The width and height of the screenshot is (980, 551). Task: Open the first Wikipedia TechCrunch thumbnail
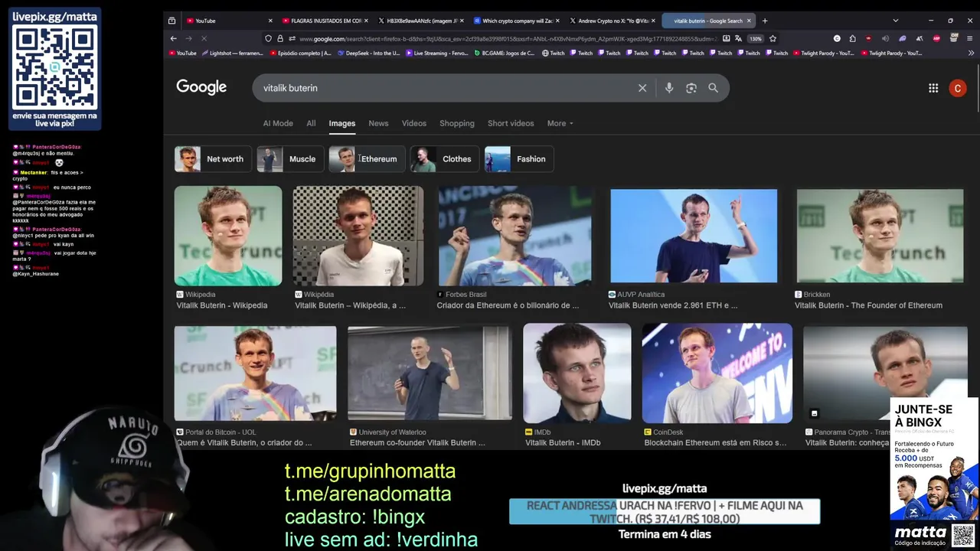click(x=228, y=236)
